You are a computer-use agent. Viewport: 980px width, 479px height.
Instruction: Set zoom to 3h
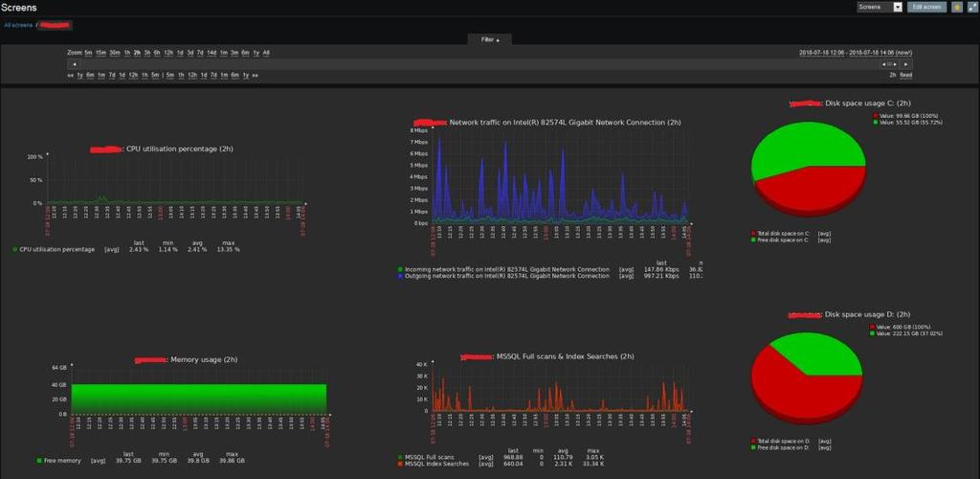coord(146,53)
